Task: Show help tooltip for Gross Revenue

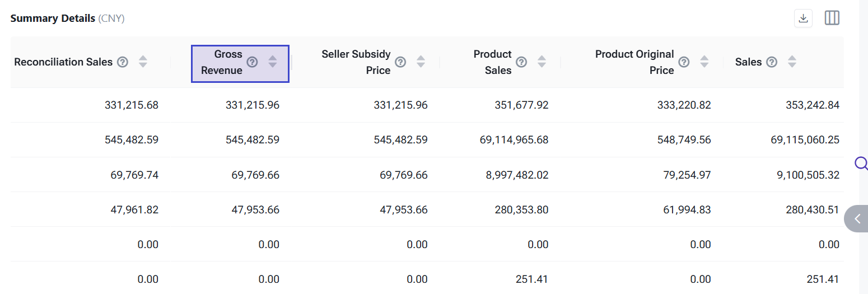Action: (253, 62)
